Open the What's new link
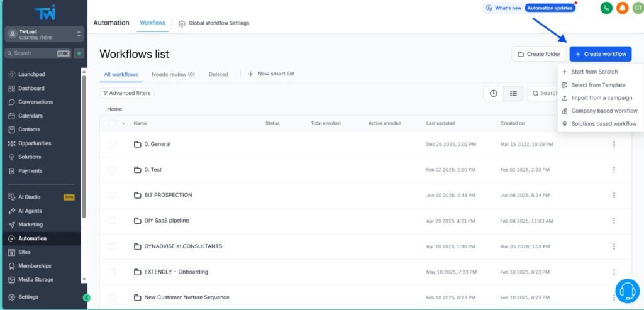The width and height of the screenshot is (644, 310). click(504, 8)
